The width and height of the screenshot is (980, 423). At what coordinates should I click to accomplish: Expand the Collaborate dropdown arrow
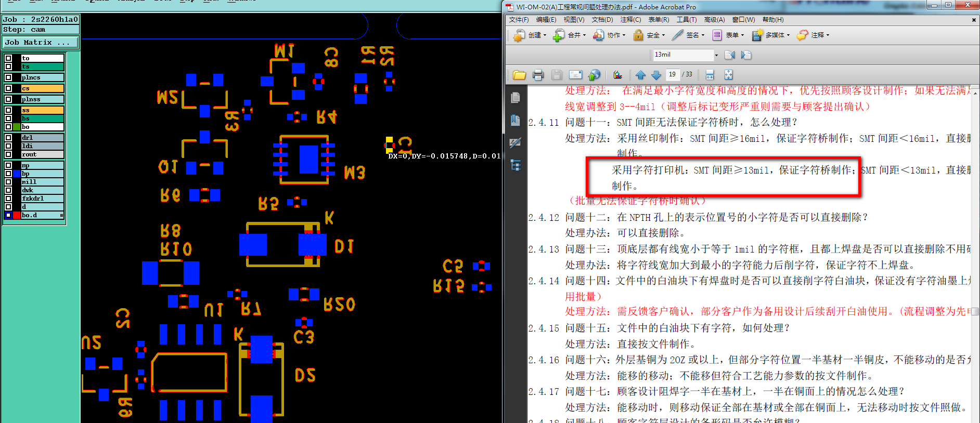click(x=624, y=35)
